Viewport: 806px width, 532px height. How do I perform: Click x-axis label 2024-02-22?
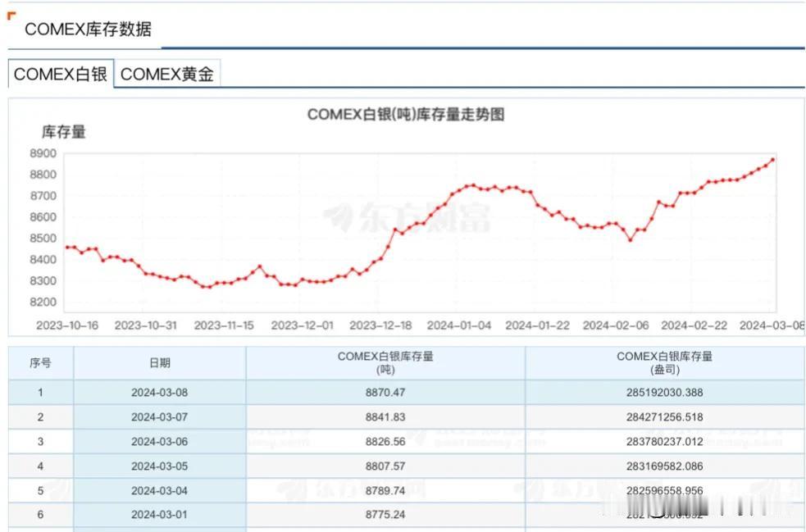(x=694, y=325)
